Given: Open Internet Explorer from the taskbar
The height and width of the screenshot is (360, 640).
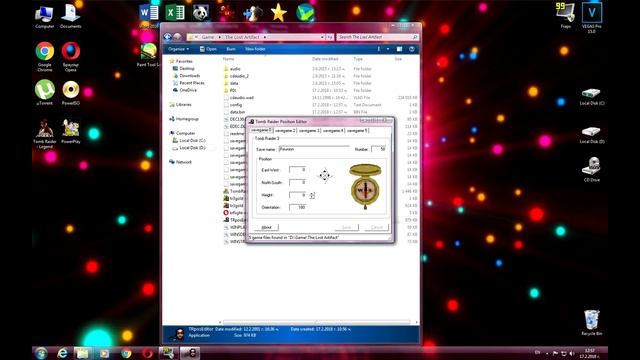Looking at the screenshot, I should point(62,353).
